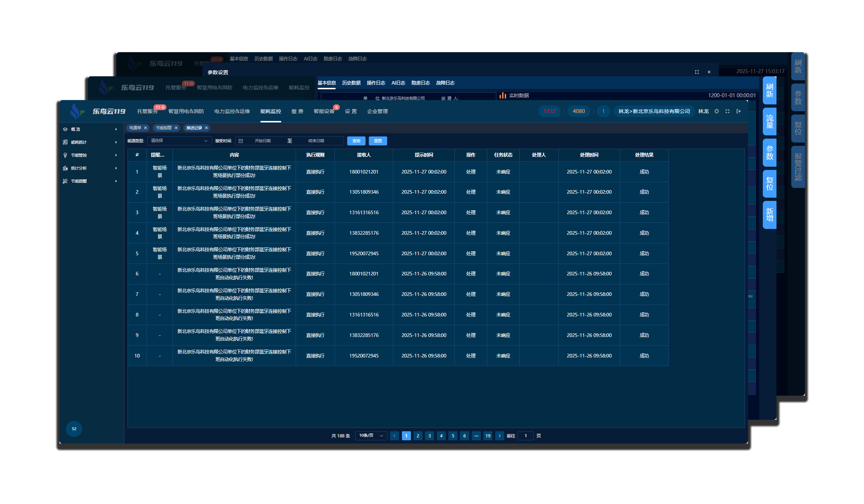Go to the next page arrow

(500, 436)
